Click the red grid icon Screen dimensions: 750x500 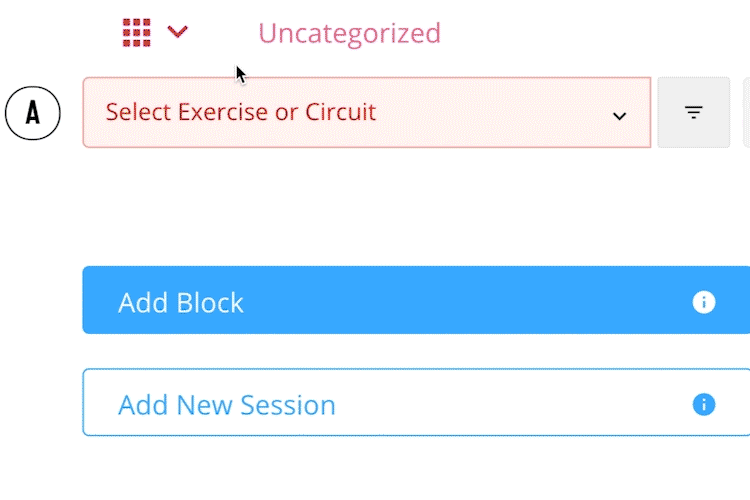[137, 33]
